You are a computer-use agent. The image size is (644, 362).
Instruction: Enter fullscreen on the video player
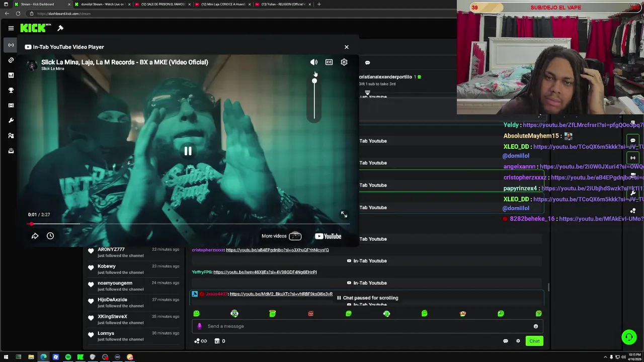click(x=344, y=214)
